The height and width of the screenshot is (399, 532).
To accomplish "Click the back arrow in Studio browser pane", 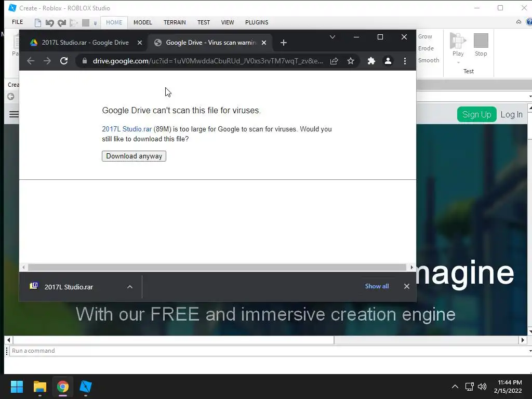I will click(11, 96).
